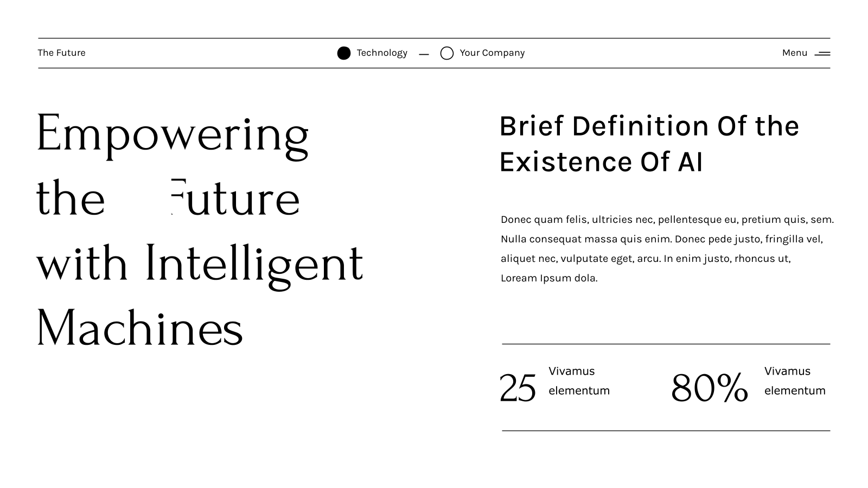
Task: Click the dash separator between Technology and Your Company
Action: [424, 54]
